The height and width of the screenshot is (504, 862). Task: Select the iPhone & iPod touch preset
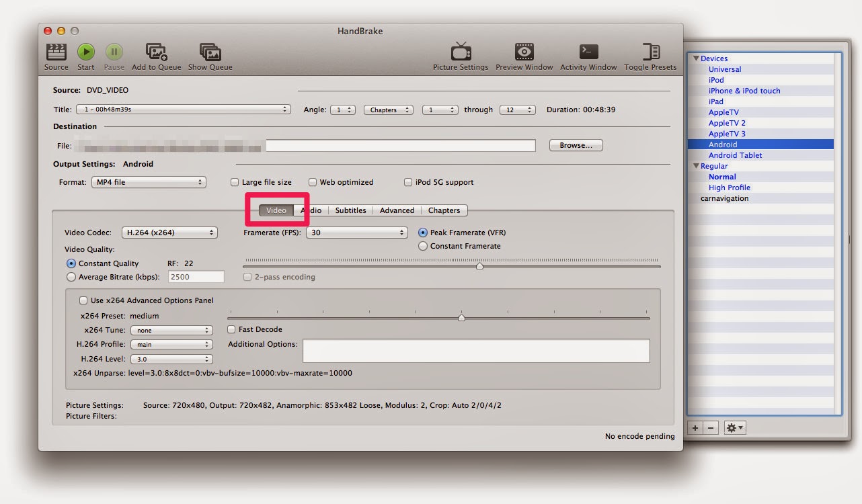tap(744, 91)
